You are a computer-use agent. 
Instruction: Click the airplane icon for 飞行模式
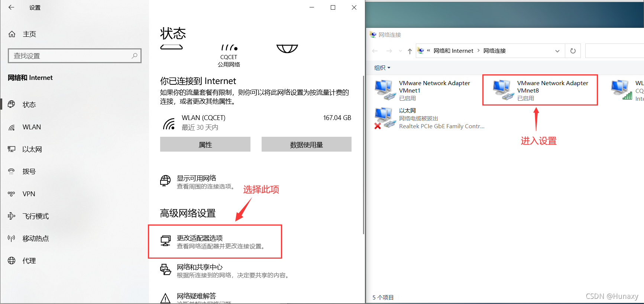12,216
